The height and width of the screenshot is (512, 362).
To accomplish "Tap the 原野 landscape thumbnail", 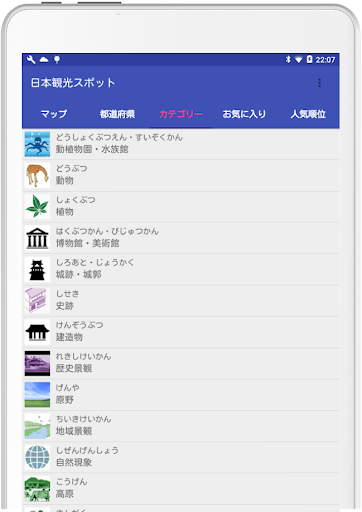I will pyautogui.click(x=37, y=395).
